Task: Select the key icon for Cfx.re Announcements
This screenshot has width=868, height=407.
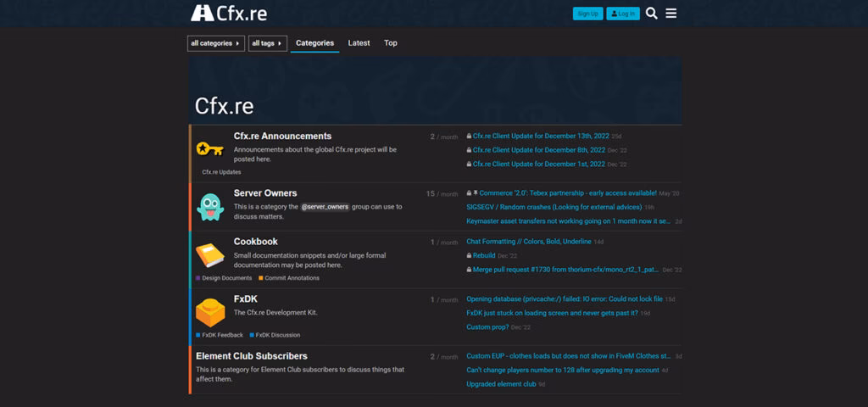Action: pos(210,148)
